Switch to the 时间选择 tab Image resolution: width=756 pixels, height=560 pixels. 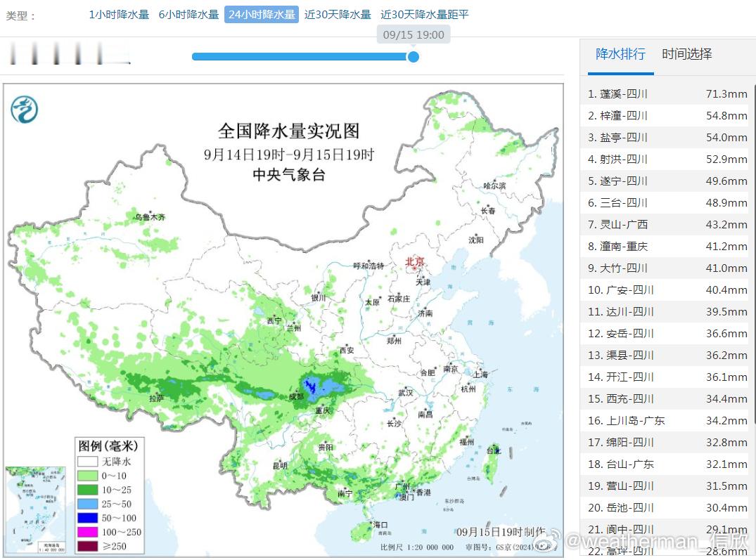click(x=686, y=54)
